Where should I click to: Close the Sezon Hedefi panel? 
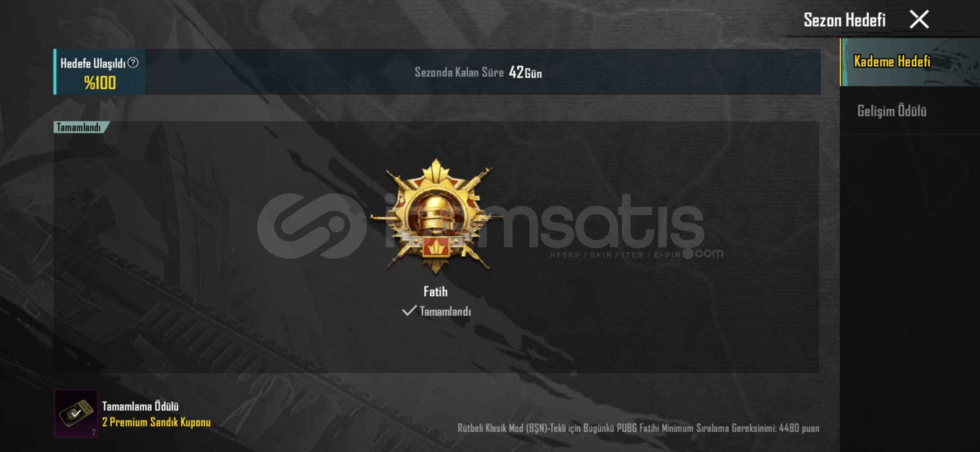919,20
